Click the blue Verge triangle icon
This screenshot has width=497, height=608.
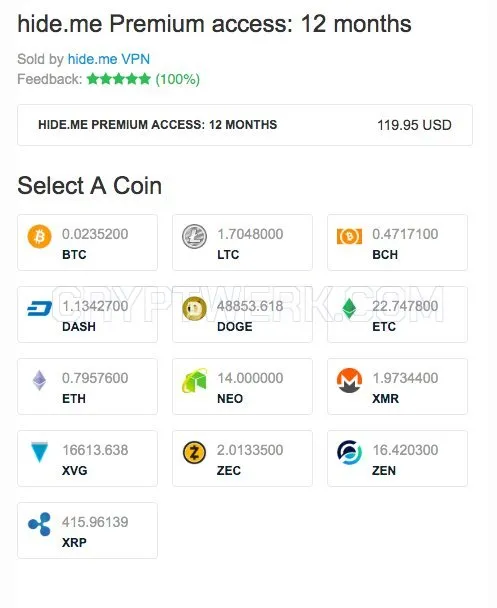click(x=39, y=452)
